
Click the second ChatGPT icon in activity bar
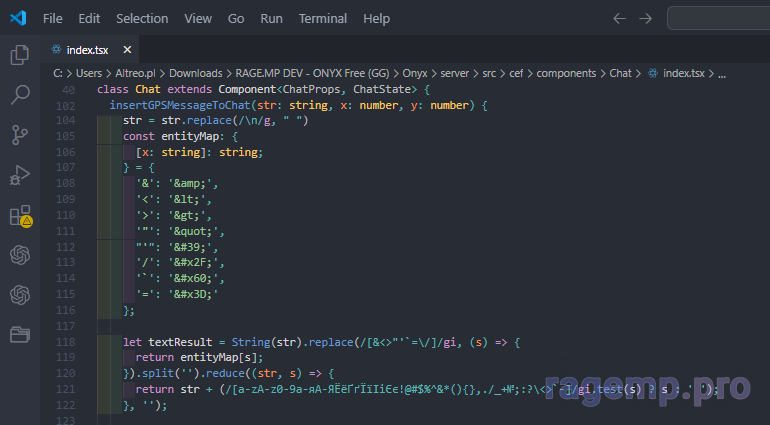tap(20, 295)
